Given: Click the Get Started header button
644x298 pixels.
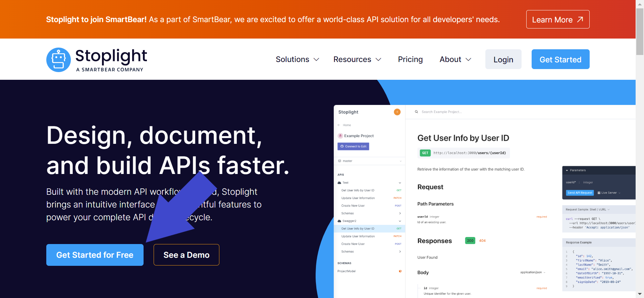Looking at the screenshot, I should 560,59.
